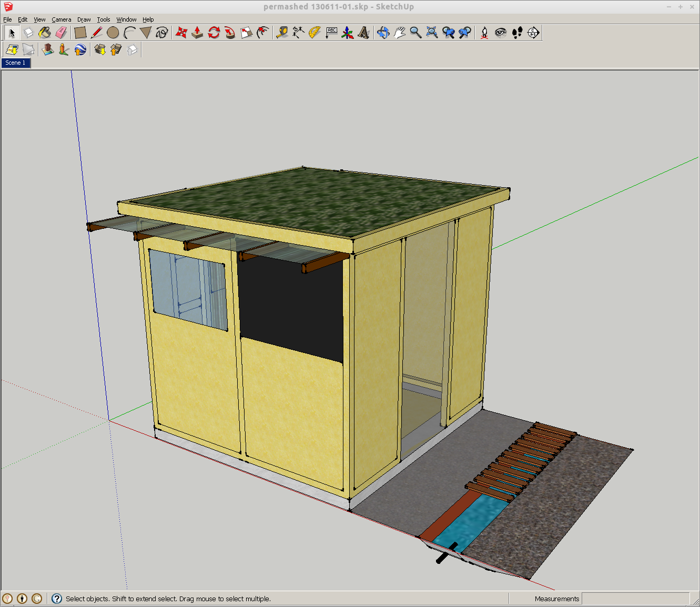Select the Look Around tool
Viewport: 700px width, 607px height.
[x=500, y=32]
